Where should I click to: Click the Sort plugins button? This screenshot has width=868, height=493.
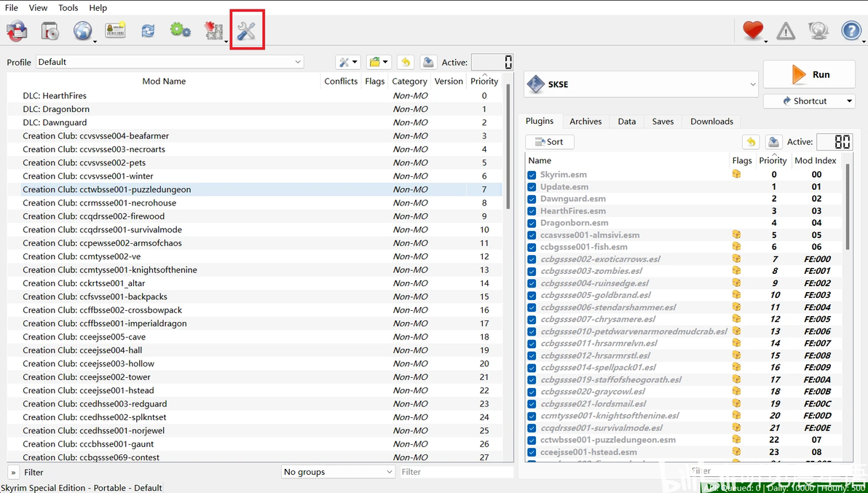(x=550, y=142)
